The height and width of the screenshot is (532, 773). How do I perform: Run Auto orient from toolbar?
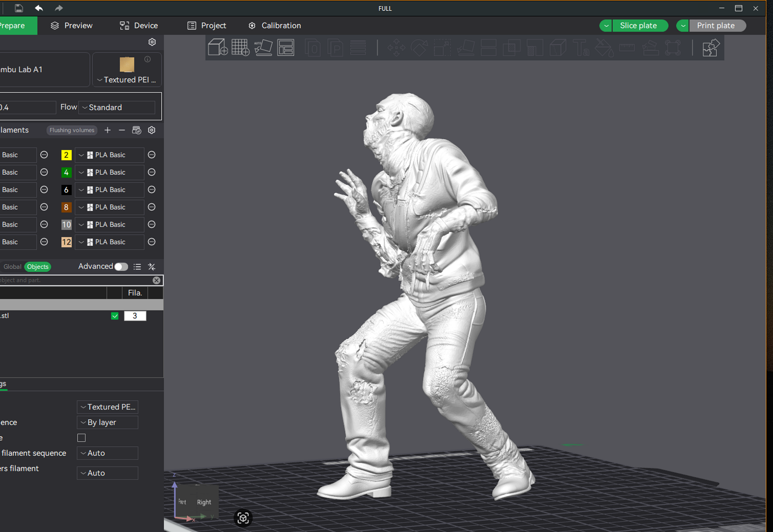[x=263, y=48]
